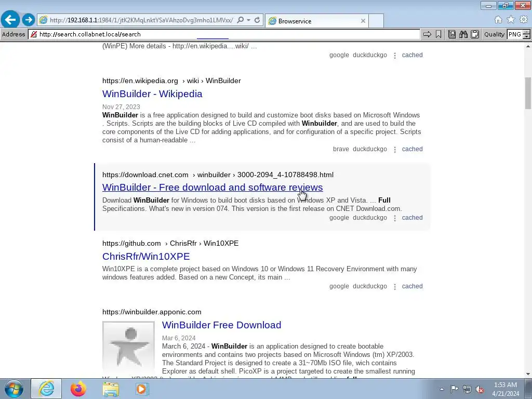Click cached for the cnet WinBuilder result
Screen dimensions: 532x399
[412, 218]
